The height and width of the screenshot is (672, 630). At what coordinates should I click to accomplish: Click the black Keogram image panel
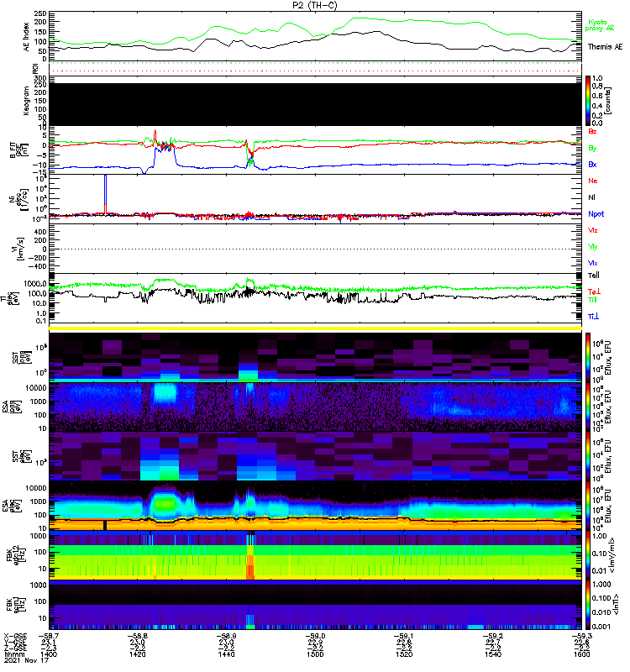click(316, 104)
